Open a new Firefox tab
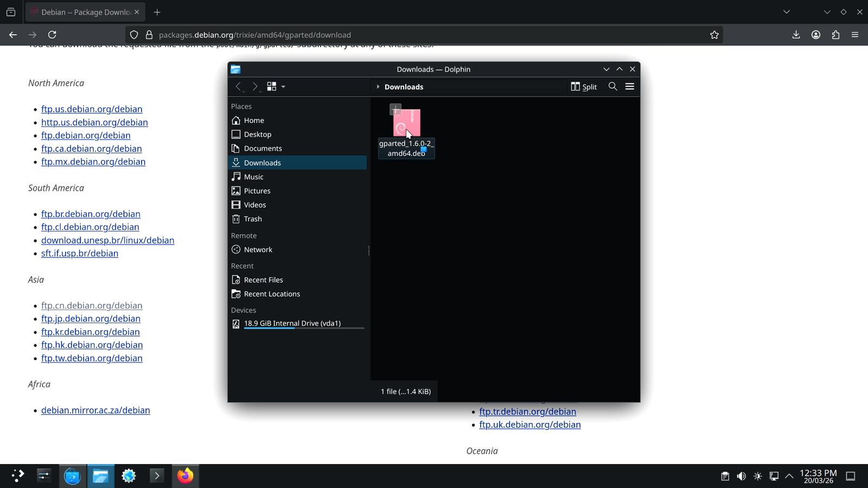The width and height of the screenshot is (868, 488). [x=157, y=12]
